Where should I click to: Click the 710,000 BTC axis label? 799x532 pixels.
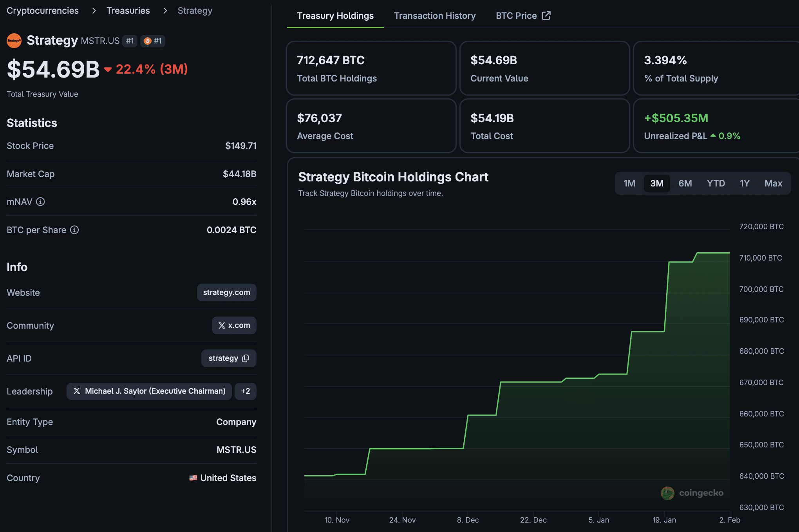[761, 258]
